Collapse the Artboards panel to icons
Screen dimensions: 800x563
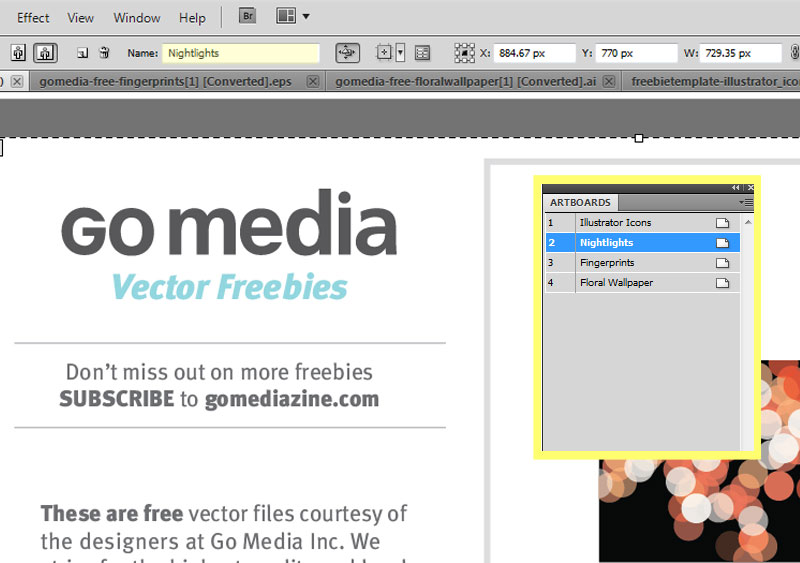point(735,188)
